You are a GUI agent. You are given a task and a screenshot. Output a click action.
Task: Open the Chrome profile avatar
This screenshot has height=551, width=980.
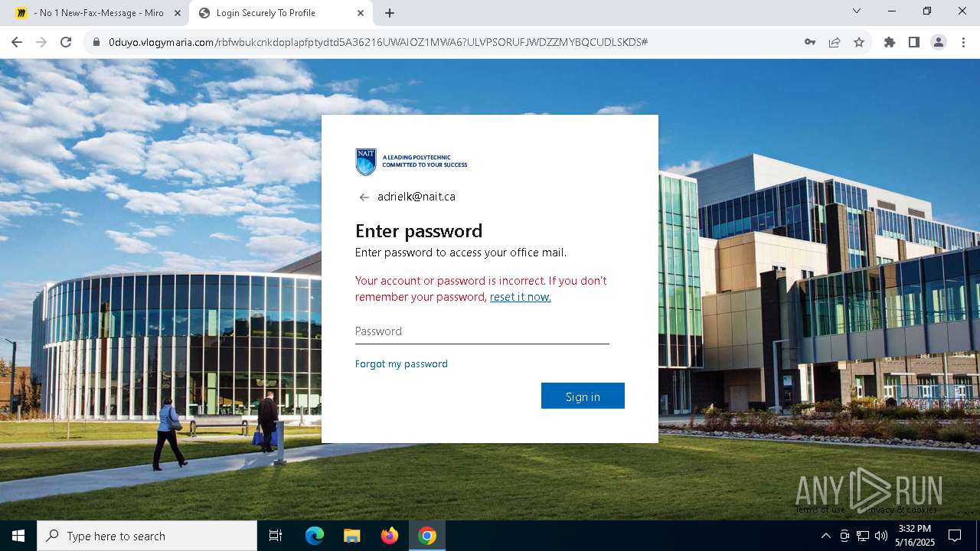click(939, 42)
